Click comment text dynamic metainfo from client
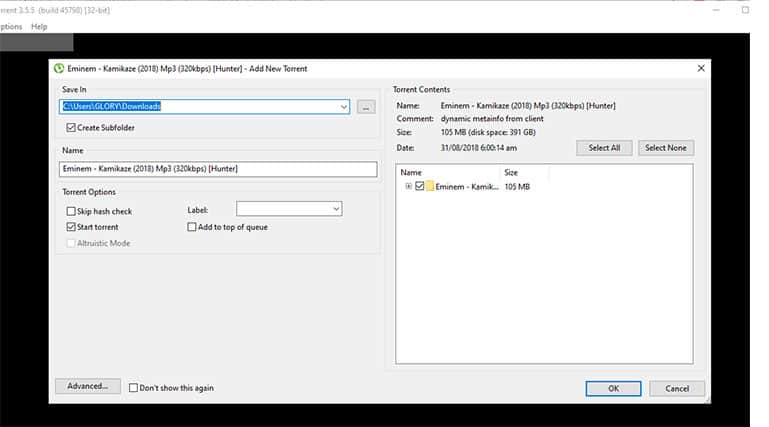Viewport: 769px width, 427px height. click(492, 119)
